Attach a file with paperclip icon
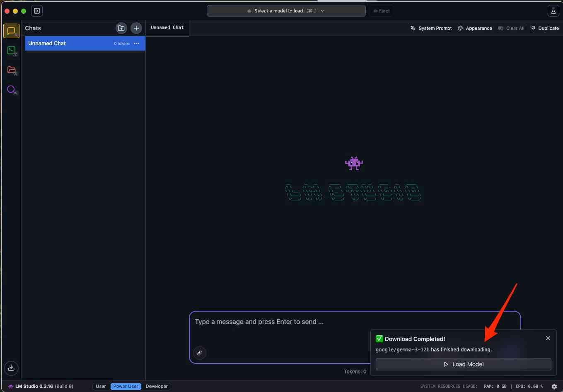563x392 pixels. pyautogui.click(x=200, y=353)
